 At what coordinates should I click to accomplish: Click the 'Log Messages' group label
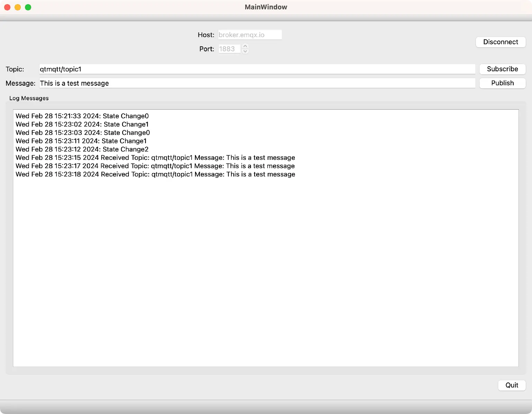29,98
